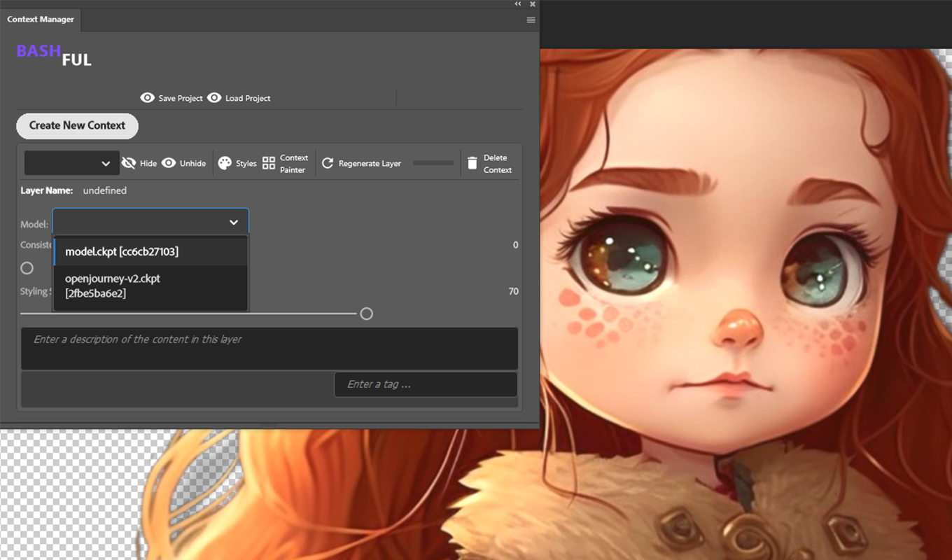Click the Unhide eye icon
952x560 pixels.
coord(169,163)
